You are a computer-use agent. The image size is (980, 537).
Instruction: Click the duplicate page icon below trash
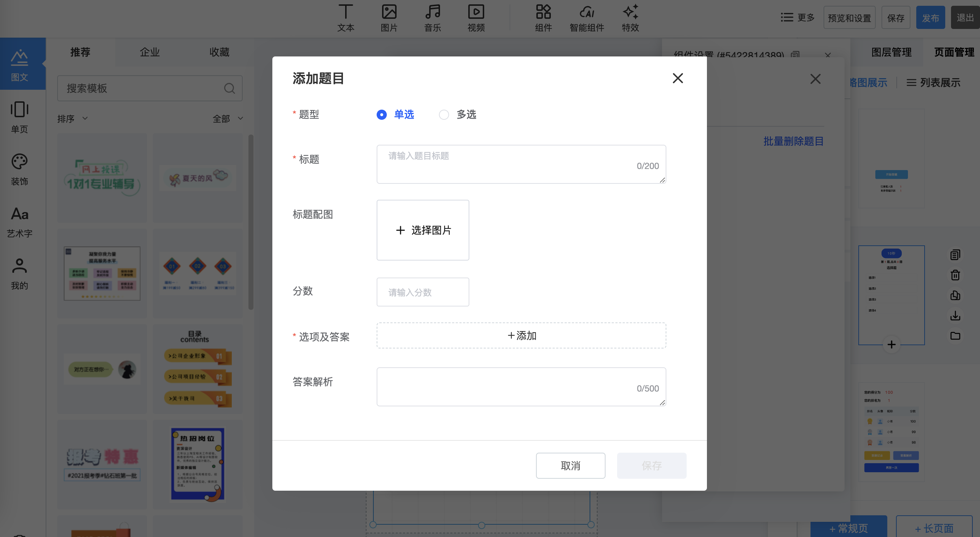(955, 295)
